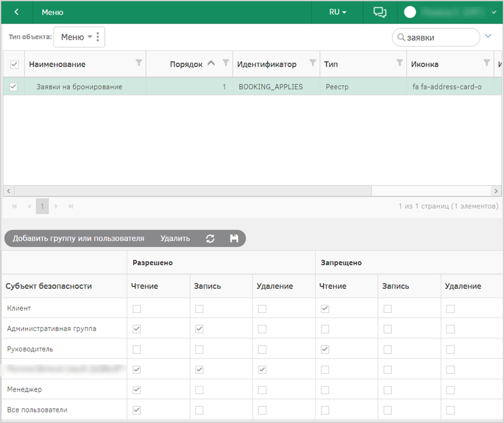Select page 1 in the pager
Viewport: 504px width, 423px height.
coord(42,206)
